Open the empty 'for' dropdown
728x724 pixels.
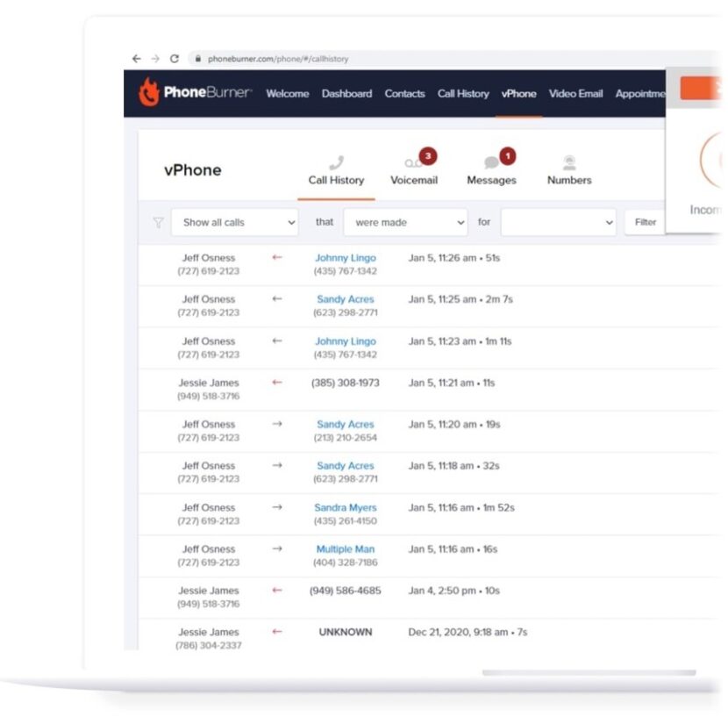coord(556,222)
